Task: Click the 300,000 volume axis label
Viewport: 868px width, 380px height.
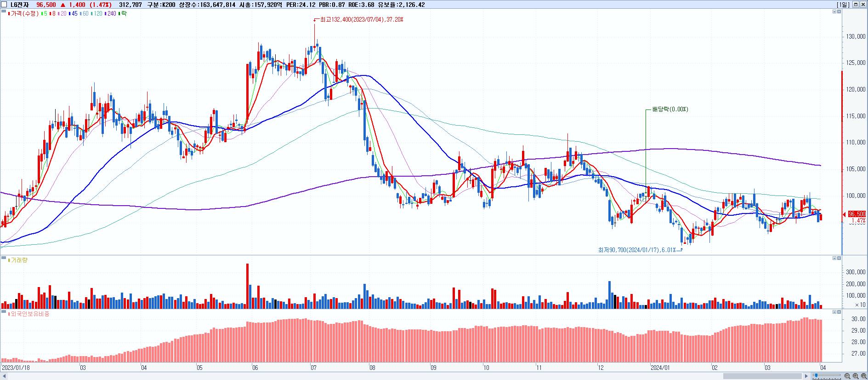Action: coord(856,272)
